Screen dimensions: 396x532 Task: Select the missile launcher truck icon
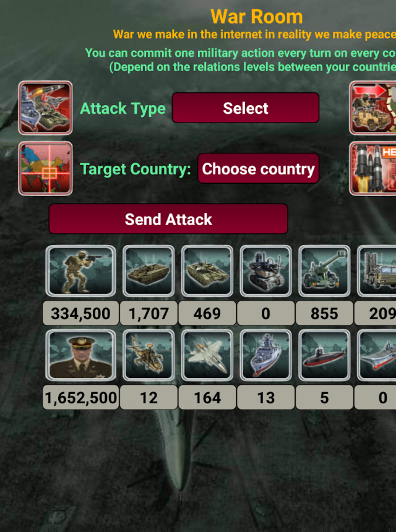(x=377, y=271)
